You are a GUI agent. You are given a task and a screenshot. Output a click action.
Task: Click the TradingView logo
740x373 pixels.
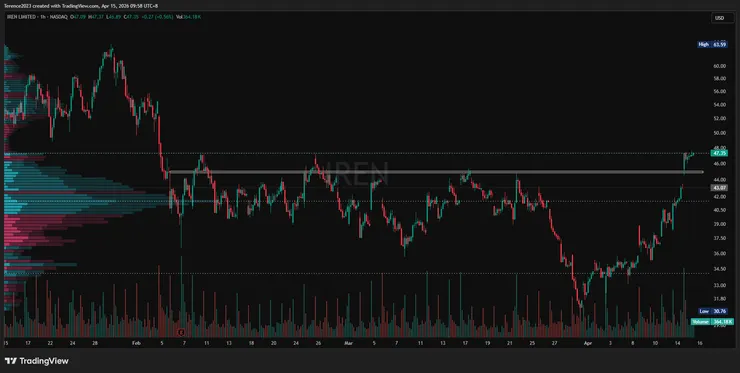pos(37,361)
